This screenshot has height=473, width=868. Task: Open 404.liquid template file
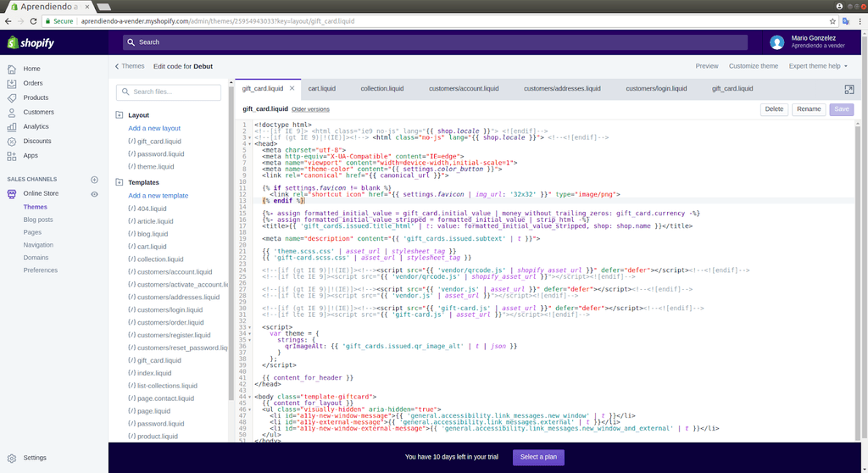[147, 209]
